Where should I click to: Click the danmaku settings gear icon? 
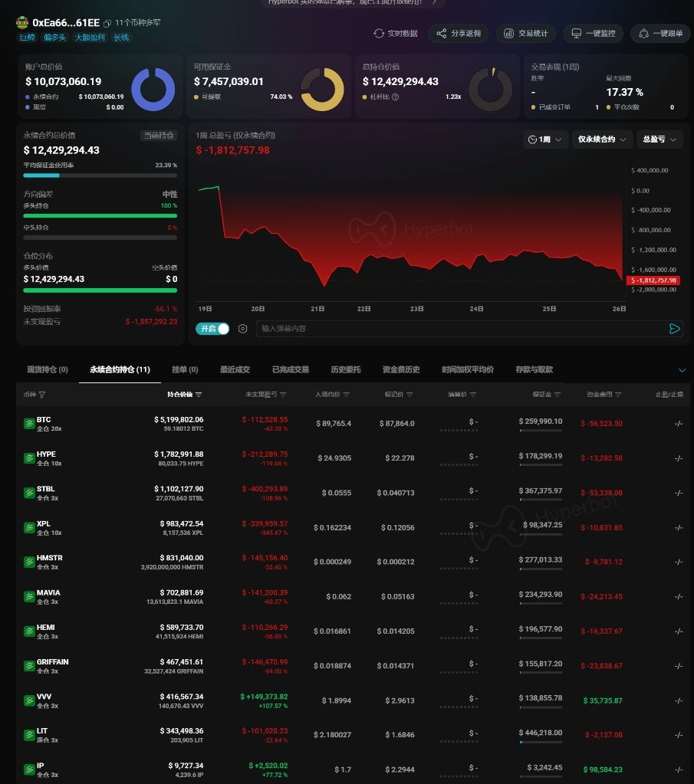(x=243, y=328)
